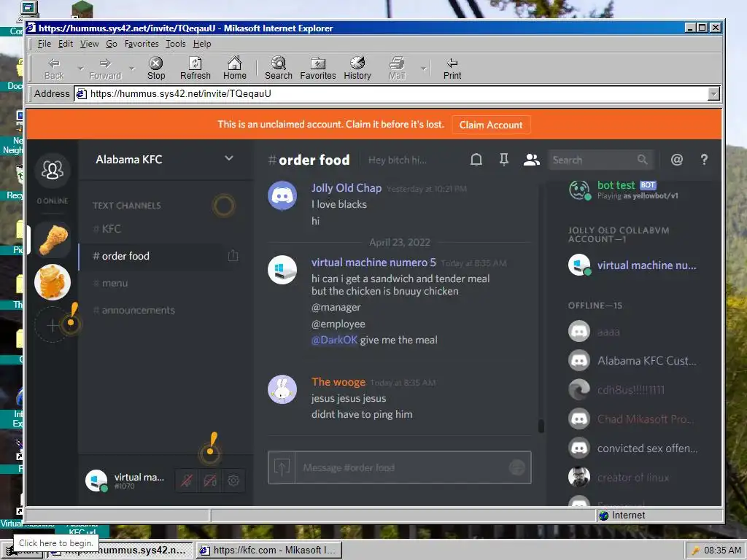Open the Edit menu
The height and width of the screenshot is (560, 747).
pyautogui.click(x=66, y=44)
